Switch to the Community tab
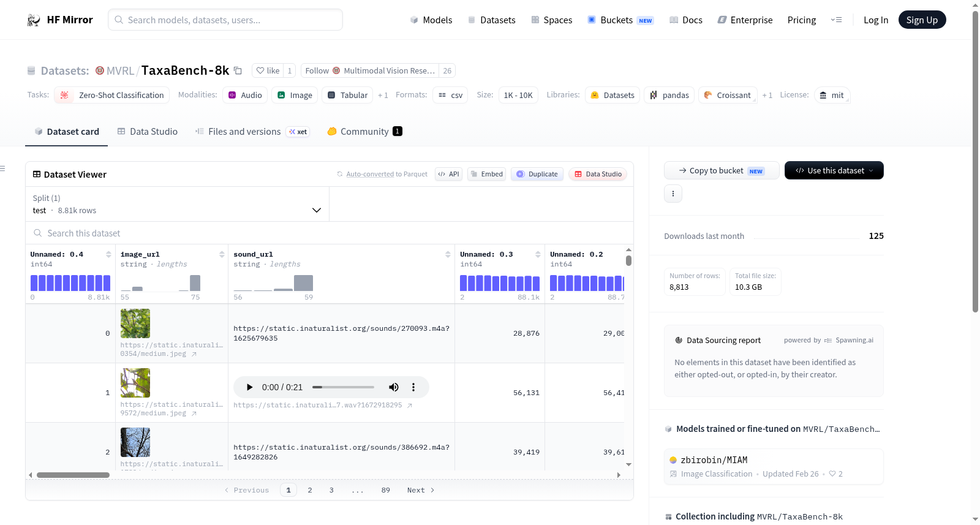Image resolution: width=980 pixels, height=525 pixels. [364, 132]
